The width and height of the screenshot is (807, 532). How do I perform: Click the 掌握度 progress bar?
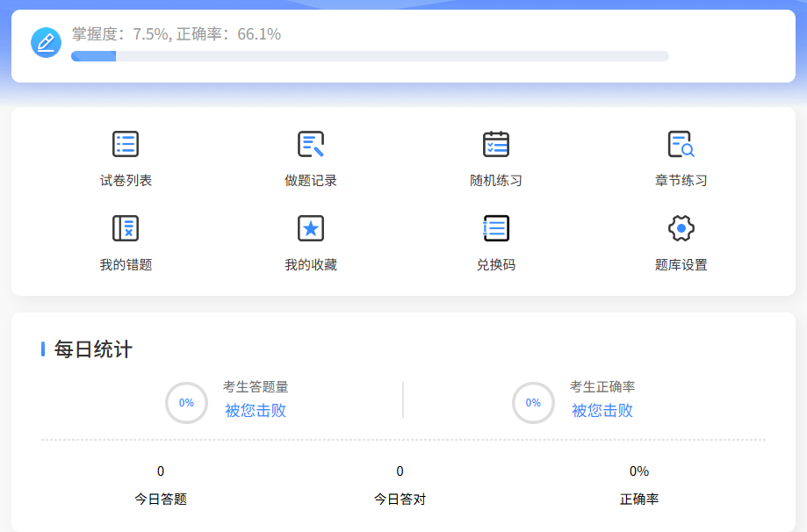point(370,56)
